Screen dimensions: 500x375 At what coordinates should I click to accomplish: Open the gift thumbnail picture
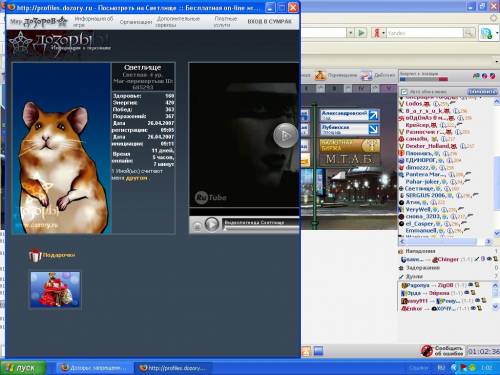tap(55, 289)
